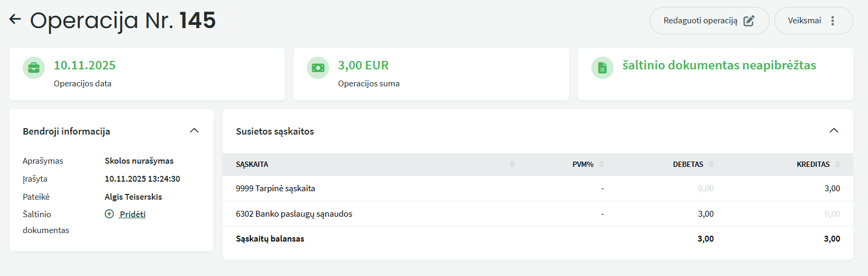The image size is (868, 276).
Task: Sort by the Kreditas column
Action: pyautogui.click(x=837, y=165)
